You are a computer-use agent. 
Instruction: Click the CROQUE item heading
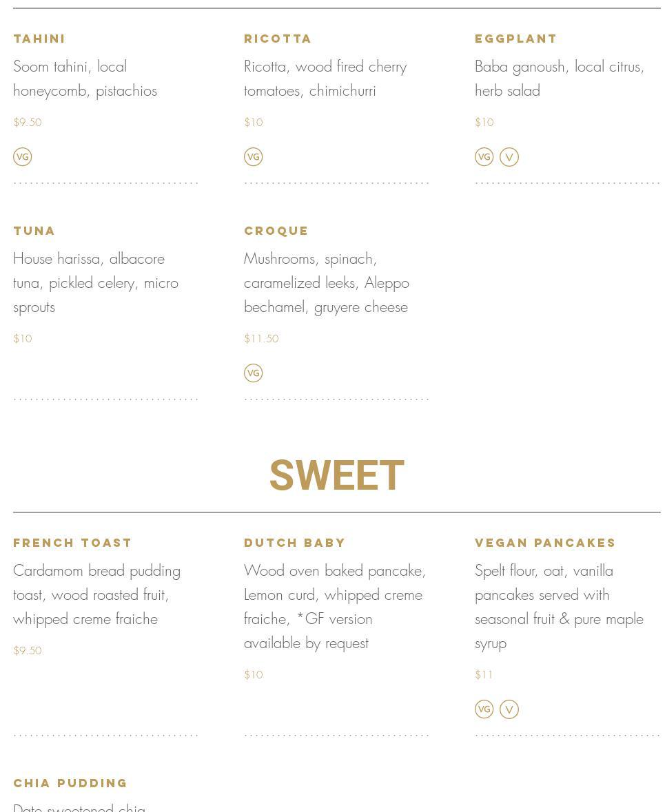[x=276, y=231]
